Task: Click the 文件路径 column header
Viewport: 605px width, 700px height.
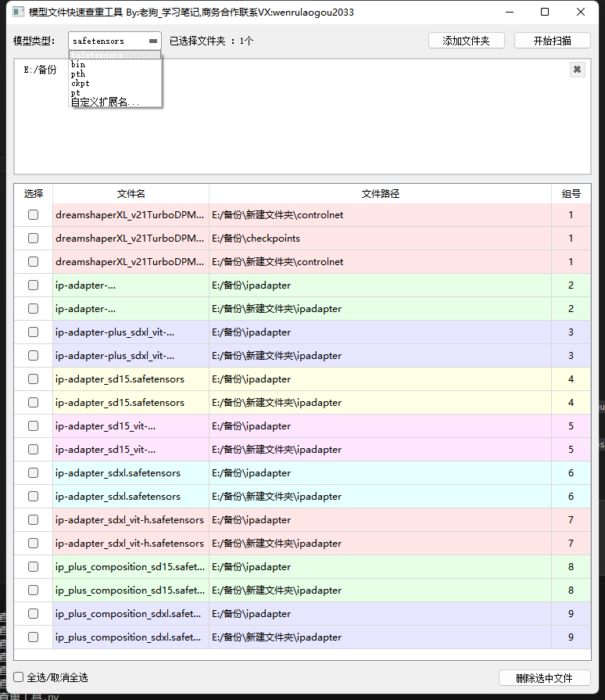Action: click(380, 194)
